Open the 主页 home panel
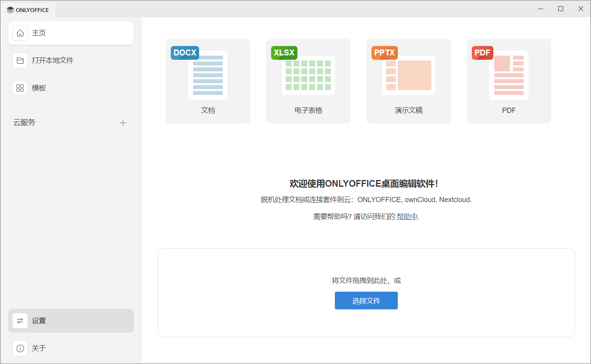The image size is (591, 364). pyautogui.click(x=71, y=33)
